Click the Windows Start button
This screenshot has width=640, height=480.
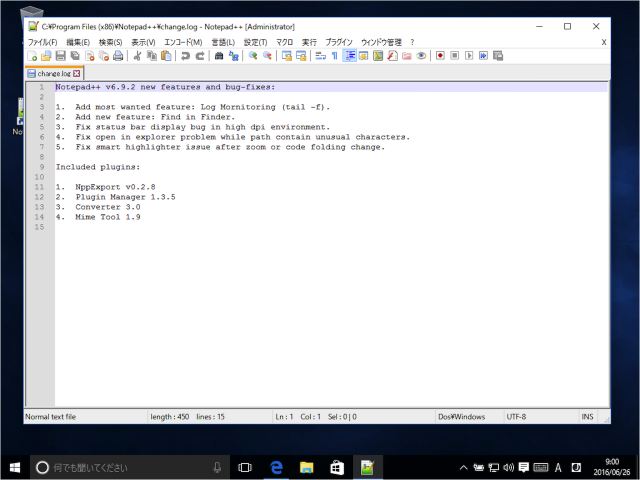(x=15, y=467)
